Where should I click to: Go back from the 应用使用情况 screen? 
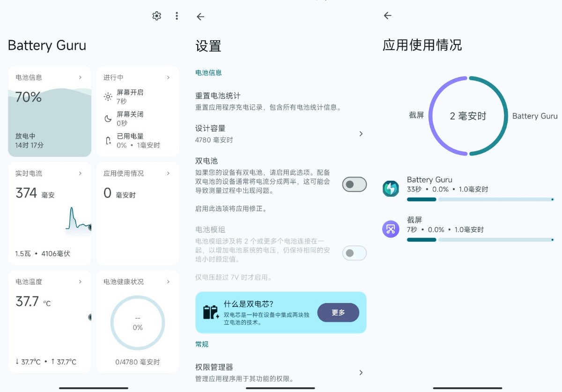click(x=387, y=15)
